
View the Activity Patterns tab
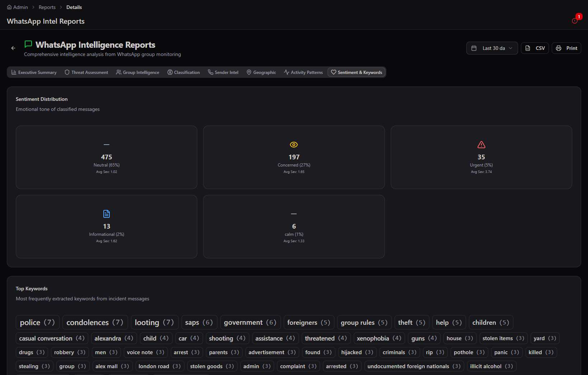(304, 72)
